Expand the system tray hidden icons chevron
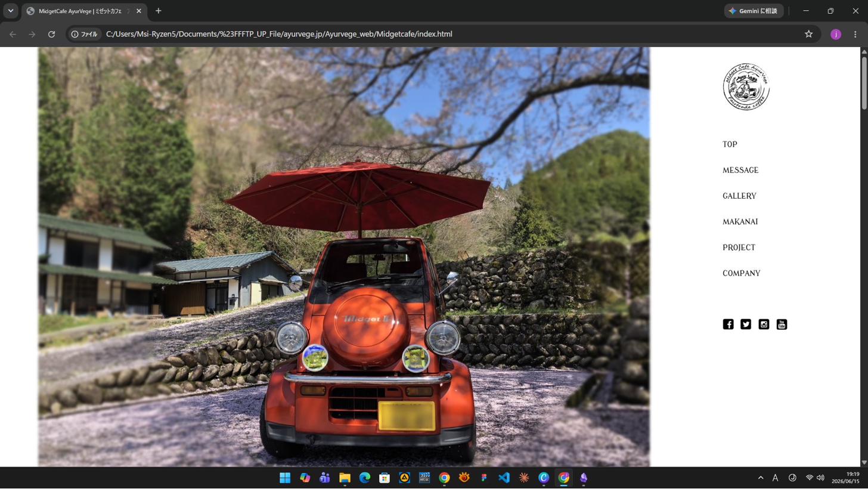 [761, 478]
